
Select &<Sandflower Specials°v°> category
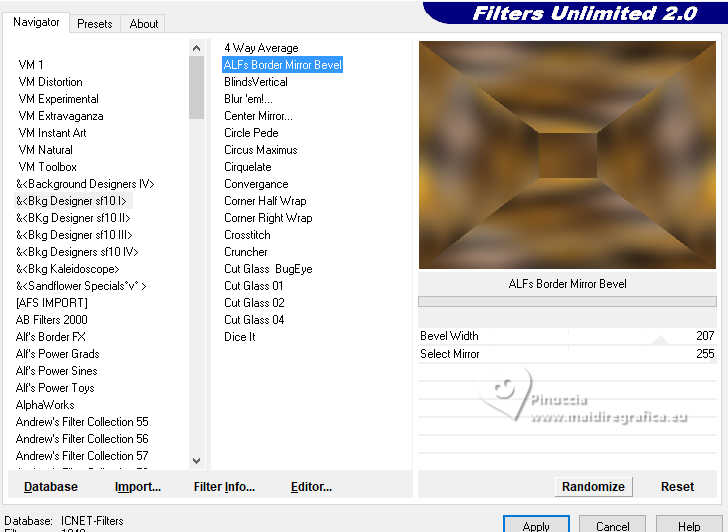coord(81,286)
